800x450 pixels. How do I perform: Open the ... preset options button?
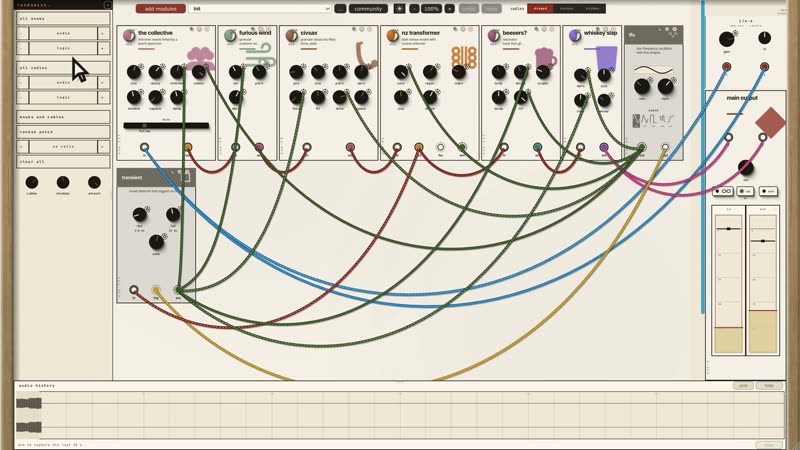click(340, 9)
